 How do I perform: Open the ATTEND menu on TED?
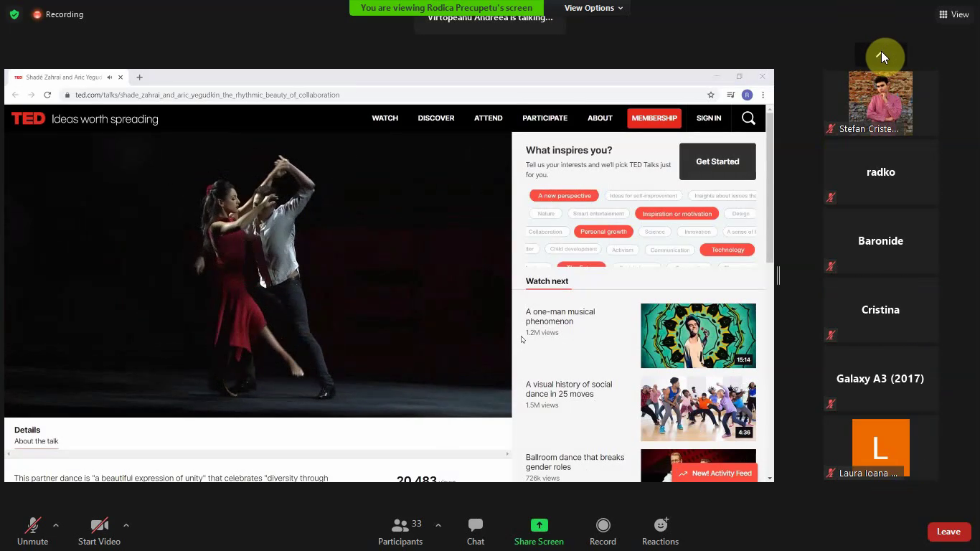click(x=488, y=118)
